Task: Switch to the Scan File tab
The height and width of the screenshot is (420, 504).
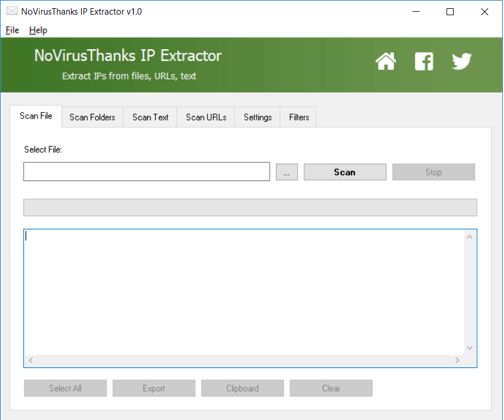Action: pyautogui.click(x=36, y=116)
